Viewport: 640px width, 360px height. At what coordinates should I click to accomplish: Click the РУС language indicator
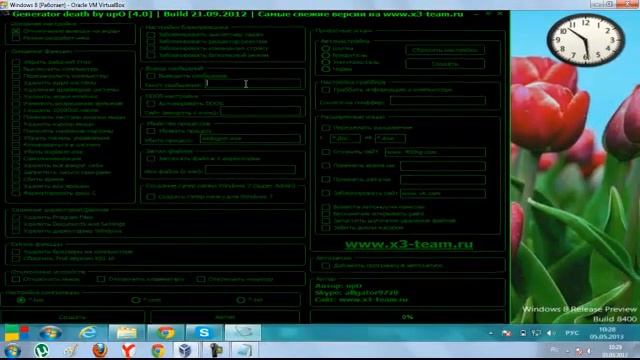572,333
